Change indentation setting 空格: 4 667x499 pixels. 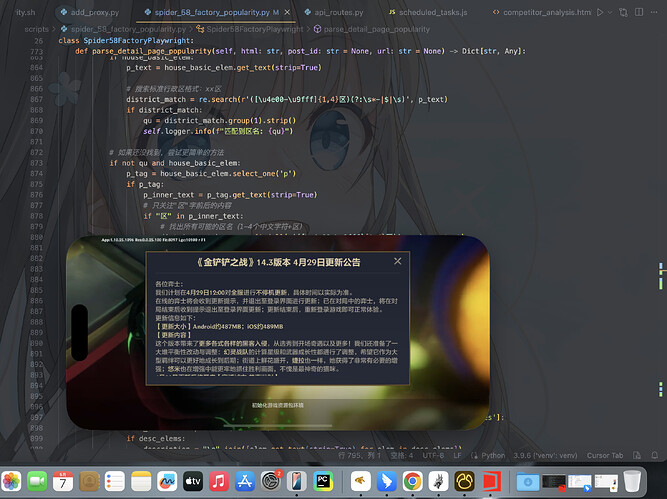402,455
